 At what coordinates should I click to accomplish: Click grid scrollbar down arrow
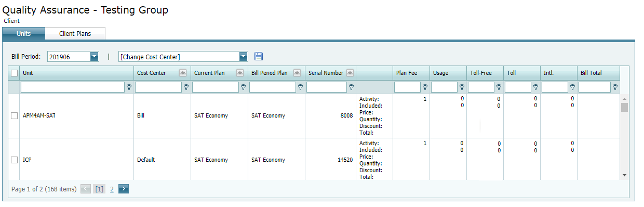point(625,175)
